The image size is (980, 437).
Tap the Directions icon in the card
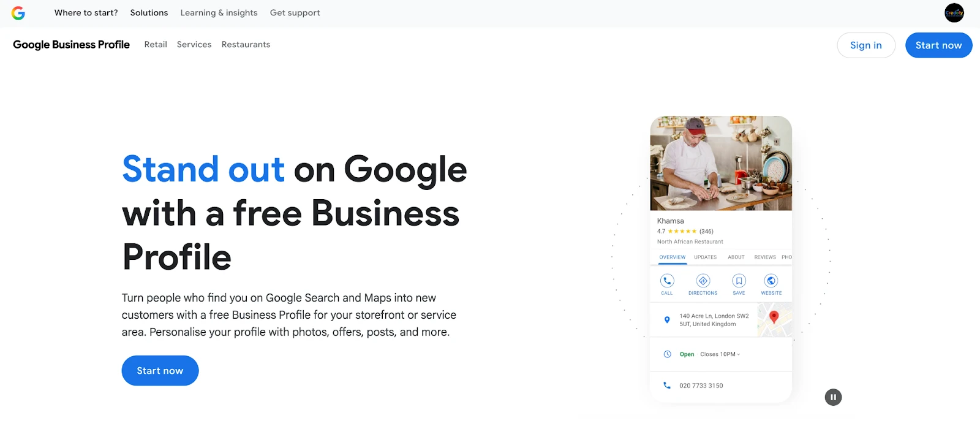coord(703,281)
